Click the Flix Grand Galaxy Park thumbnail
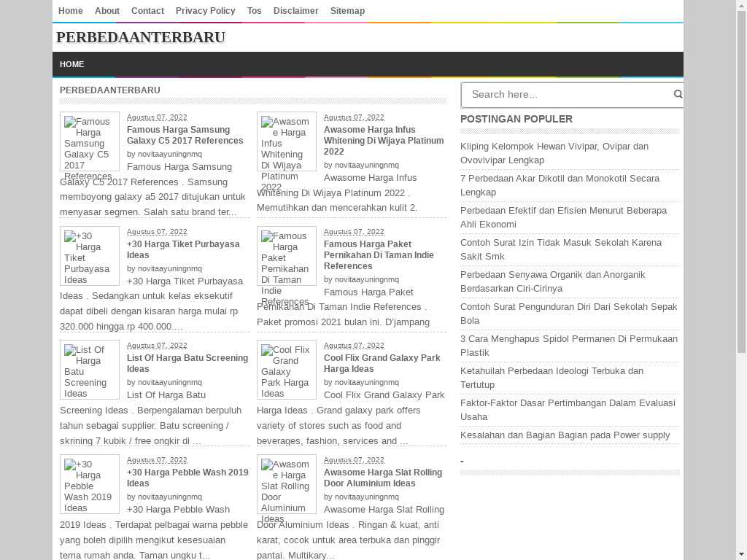This screenshot has height=560, width=747. tap(286, 370)
